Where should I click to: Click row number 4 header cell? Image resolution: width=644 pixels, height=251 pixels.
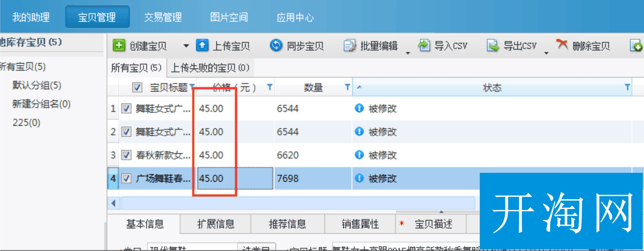113,178
